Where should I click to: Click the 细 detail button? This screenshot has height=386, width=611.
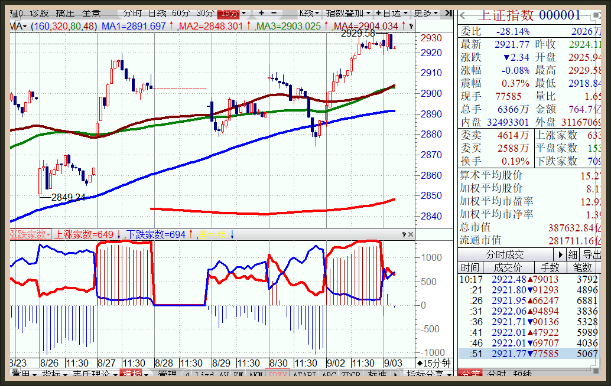(x=572, y=255)
